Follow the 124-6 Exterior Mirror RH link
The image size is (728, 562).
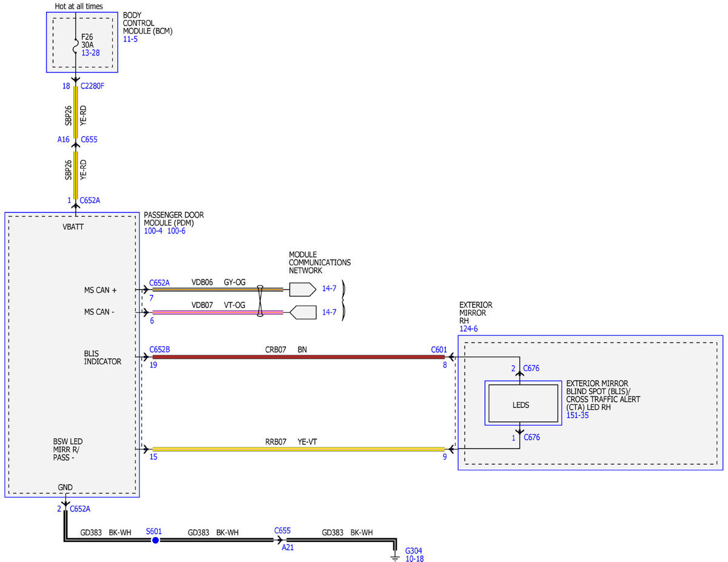pos(469,329)
